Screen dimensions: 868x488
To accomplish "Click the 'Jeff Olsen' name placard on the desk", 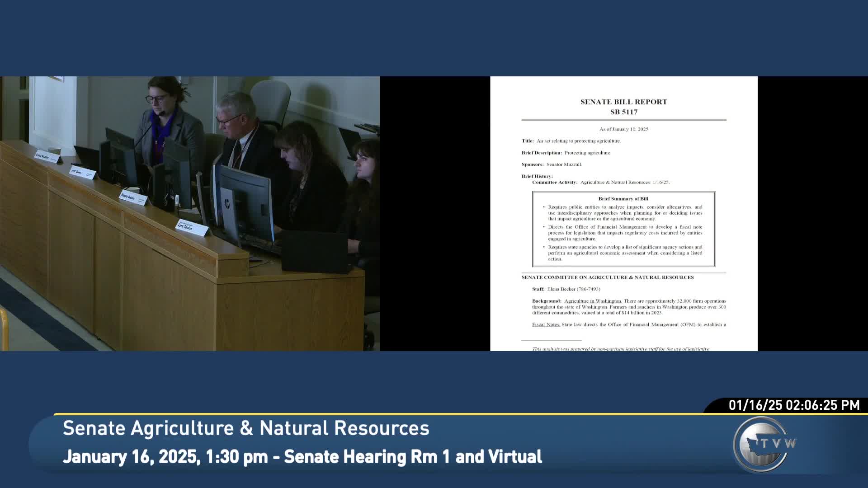I will 82,173.
